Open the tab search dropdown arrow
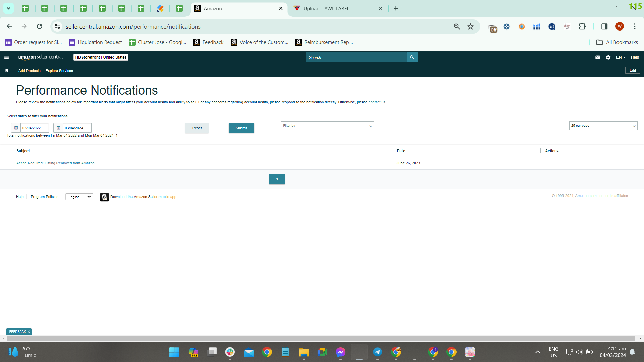This screenshot has height=362, width=644. [8, 8]
